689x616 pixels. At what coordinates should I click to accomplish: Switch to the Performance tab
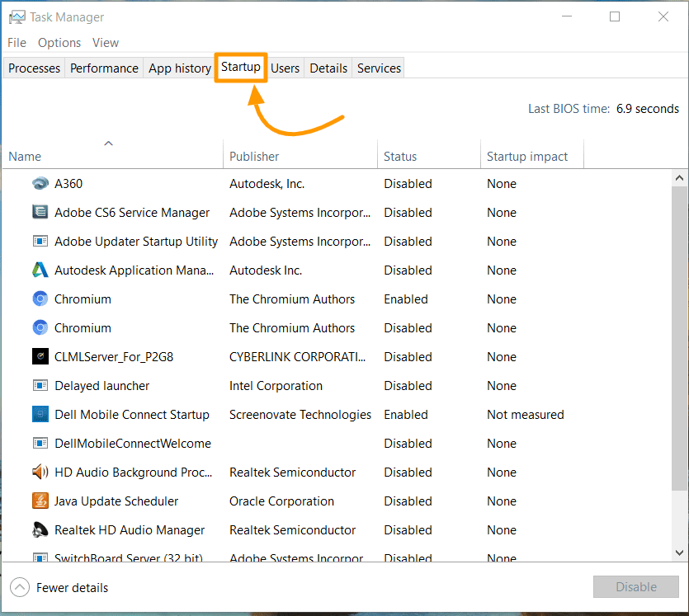[104, 68]
